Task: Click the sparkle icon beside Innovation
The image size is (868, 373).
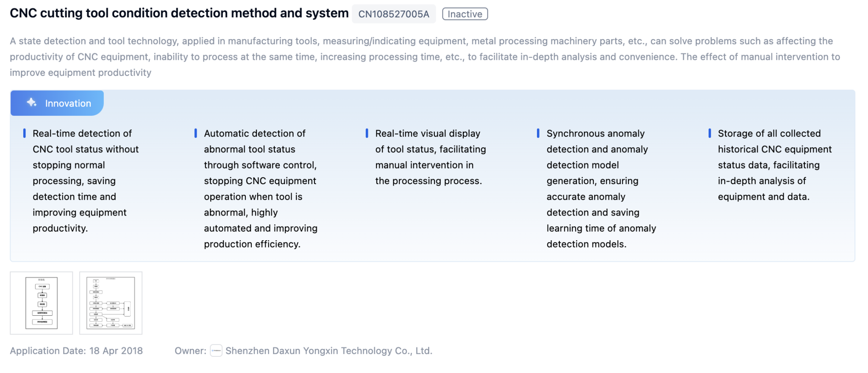Action: click(x=32, y=103)
